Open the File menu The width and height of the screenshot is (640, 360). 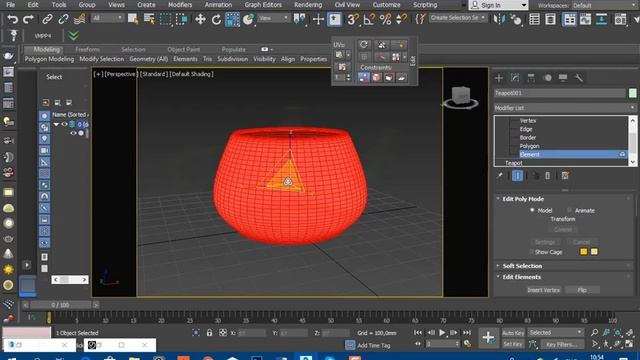(11, 5)
